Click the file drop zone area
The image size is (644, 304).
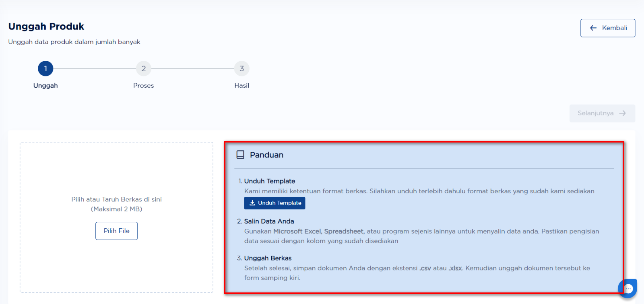point(116,217)
